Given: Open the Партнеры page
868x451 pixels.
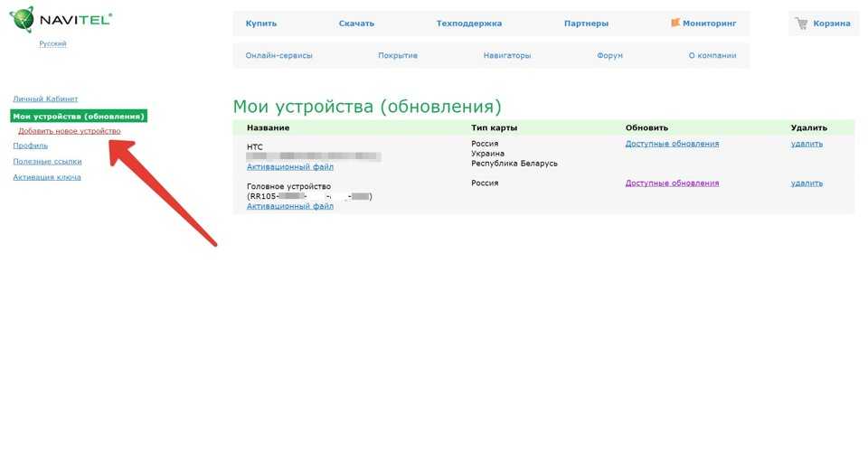Looking at the screenshot, I should 586,23.
